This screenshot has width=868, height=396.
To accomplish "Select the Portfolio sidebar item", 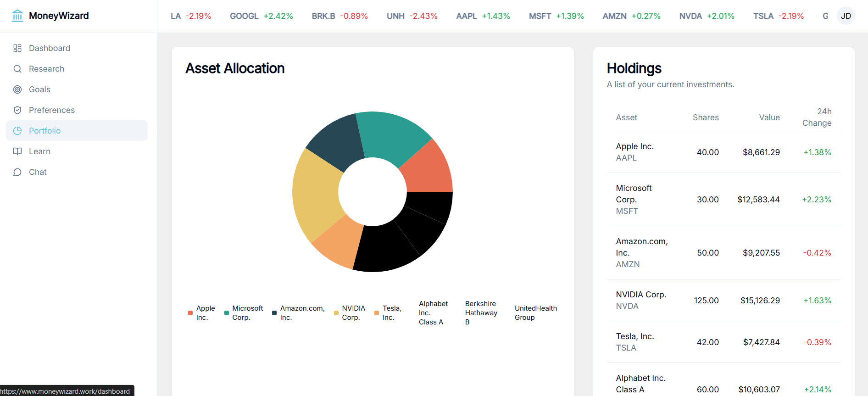I will coord(77,131).
